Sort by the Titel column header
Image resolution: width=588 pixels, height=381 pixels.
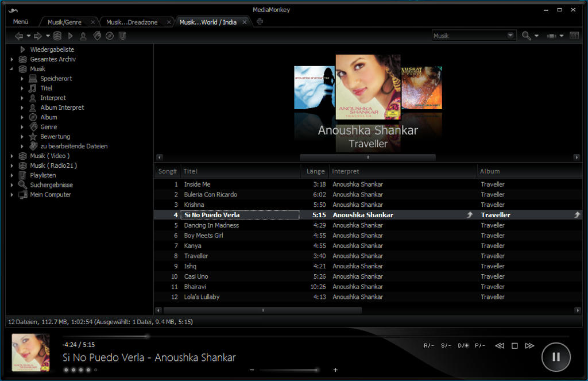point(241,171)
